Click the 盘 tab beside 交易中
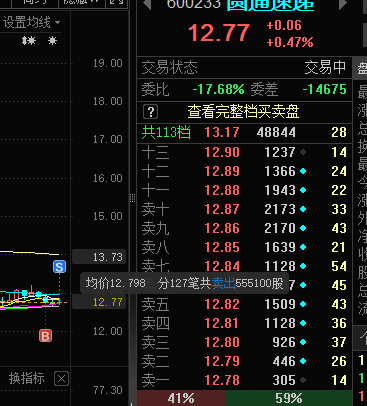Image resolution: width=367 pixels, height=406 pixels. 361,68
